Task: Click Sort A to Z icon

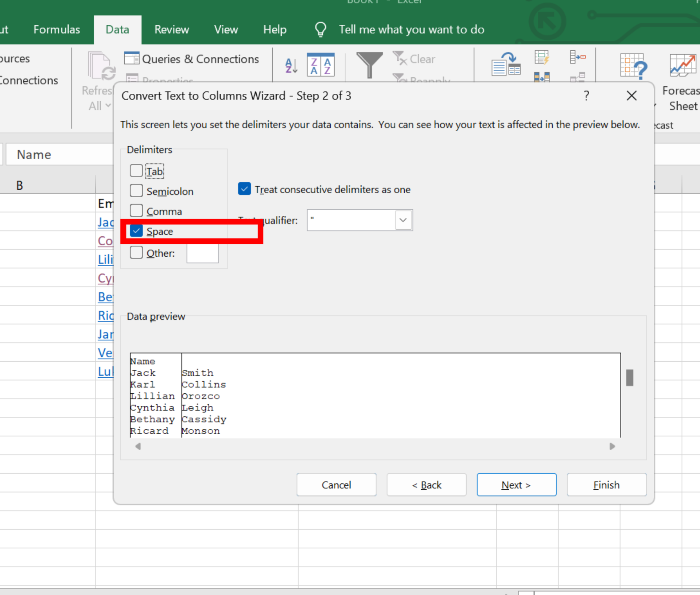Action: pyautogui.click(x=291, y=66)
